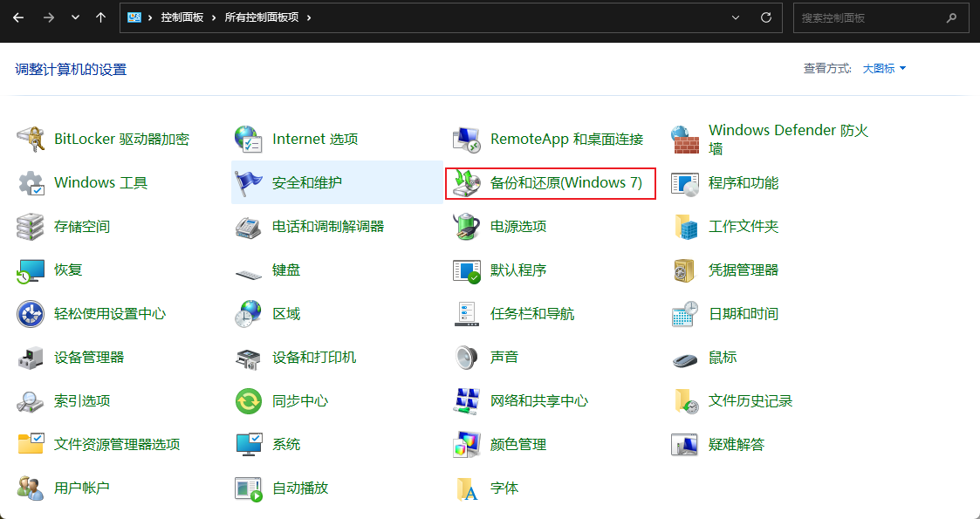Open the recent locations dropdown arrow
Viewport: 980px width, 519px height.
[x=76, y=17]
